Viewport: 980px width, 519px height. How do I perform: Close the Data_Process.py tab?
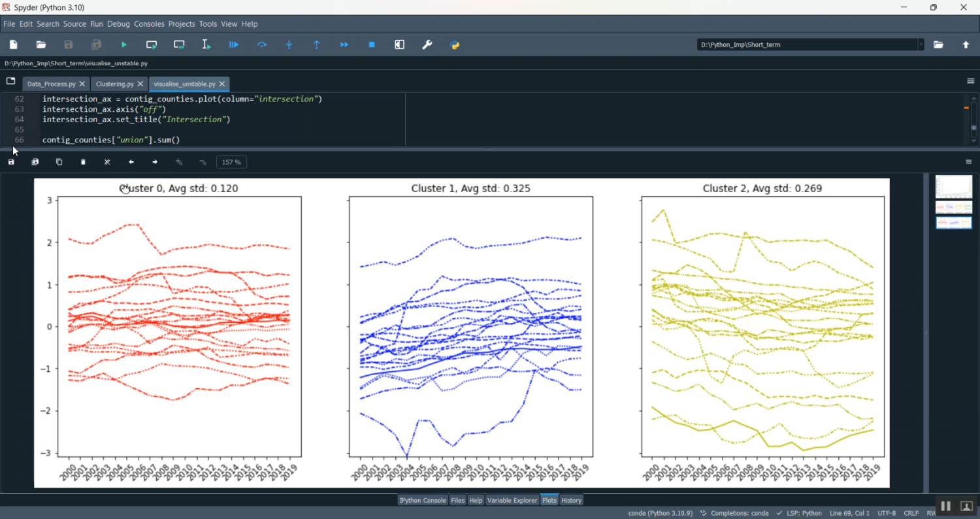click(82, 84)
